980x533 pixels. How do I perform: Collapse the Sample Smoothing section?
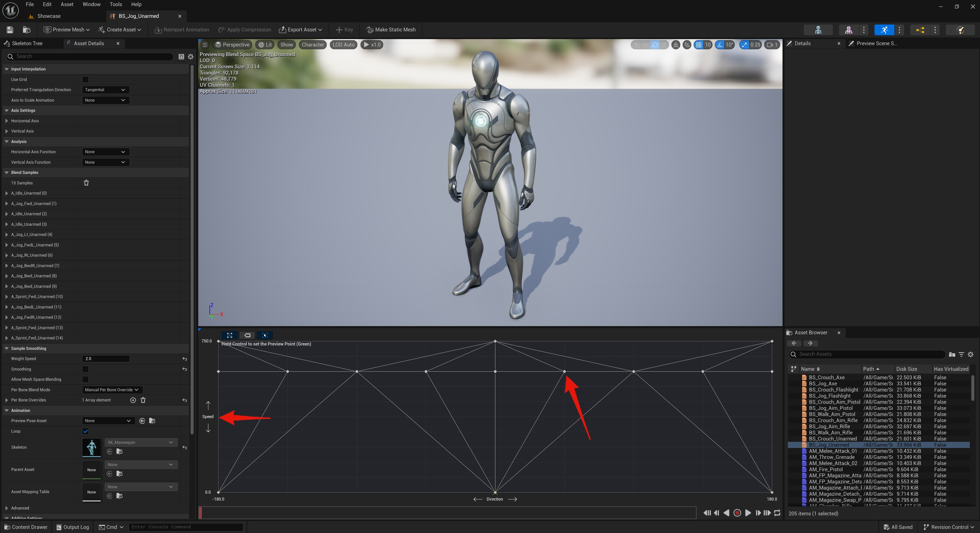click(x=6, y=348)
